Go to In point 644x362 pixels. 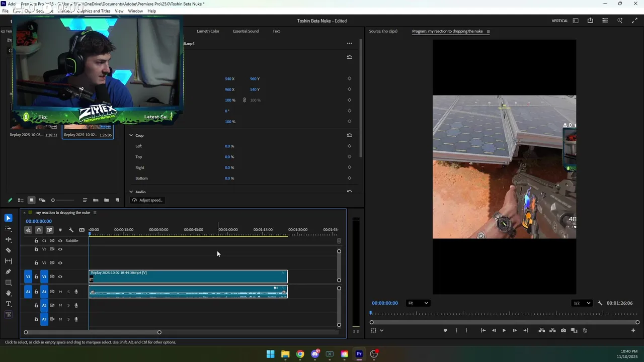click(x=483, y=330)
